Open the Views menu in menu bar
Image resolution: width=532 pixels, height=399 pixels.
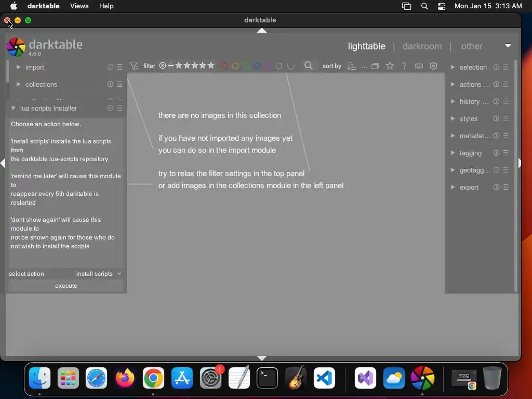click(x=79, y=6)
